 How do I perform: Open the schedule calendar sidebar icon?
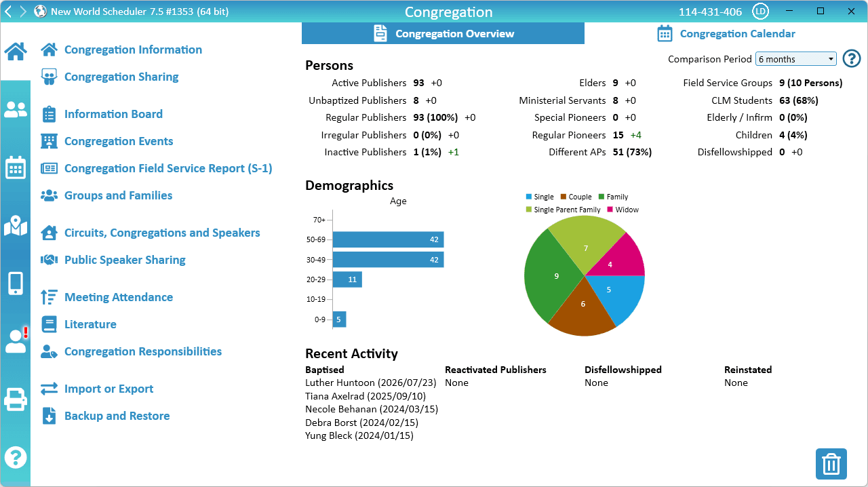pos(16,167)
